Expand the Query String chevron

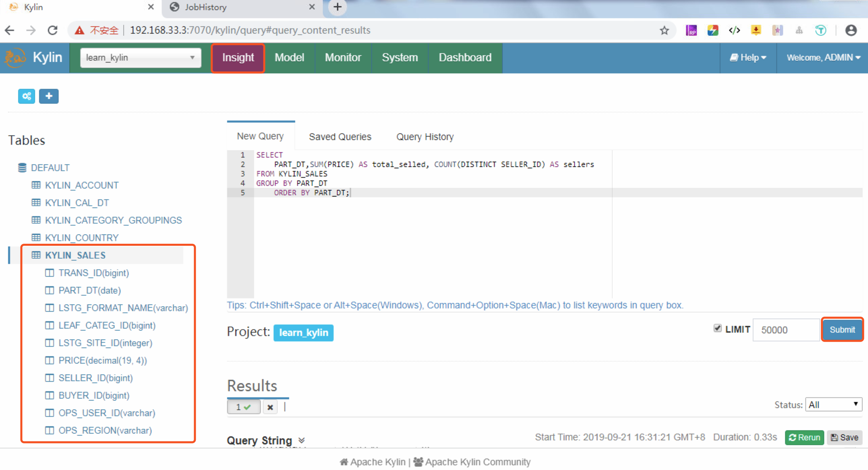coord(302,440)
